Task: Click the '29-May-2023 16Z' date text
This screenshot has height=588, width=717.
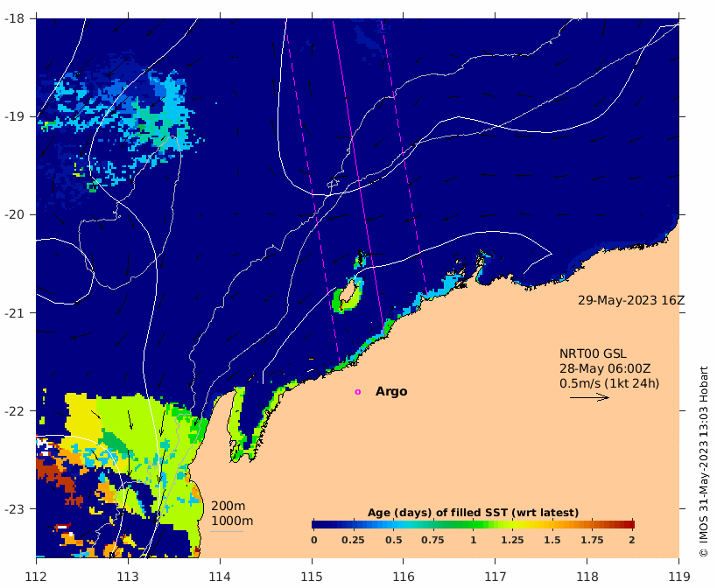Action: [631, 301]
